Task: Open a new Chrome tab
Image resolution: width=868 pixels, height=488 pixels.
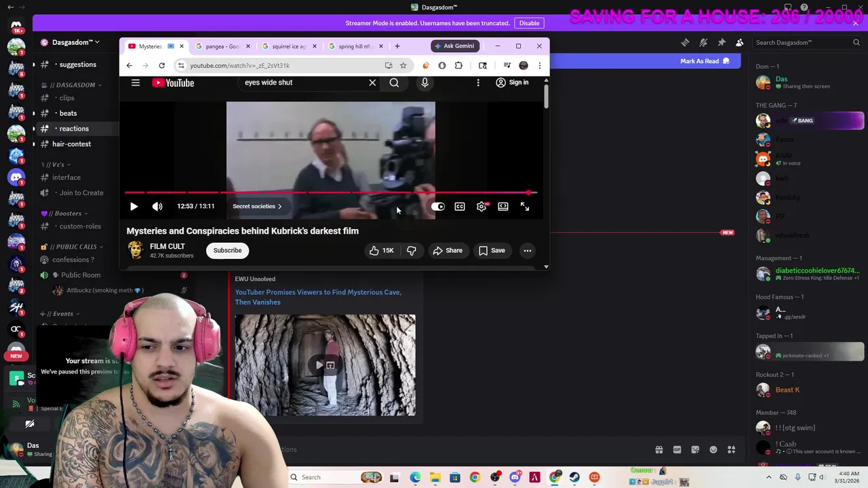Action: pos(397,46)
